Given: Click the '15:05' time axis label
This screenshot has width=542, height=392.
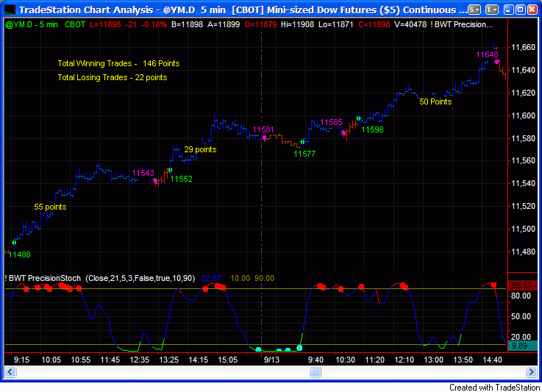Looking at the screenshot, I should point(228,360).
